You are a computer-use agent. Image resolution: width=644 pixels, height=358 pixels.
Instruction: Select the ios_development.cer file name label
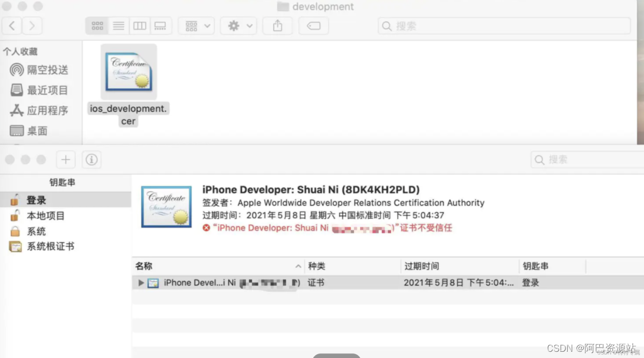click(128, 115)
